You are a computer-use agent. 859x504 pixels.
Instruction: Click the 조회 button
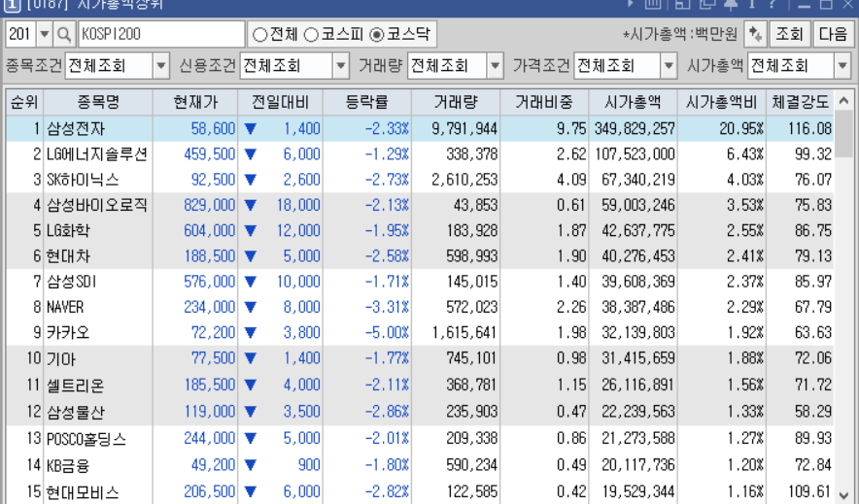789,35
